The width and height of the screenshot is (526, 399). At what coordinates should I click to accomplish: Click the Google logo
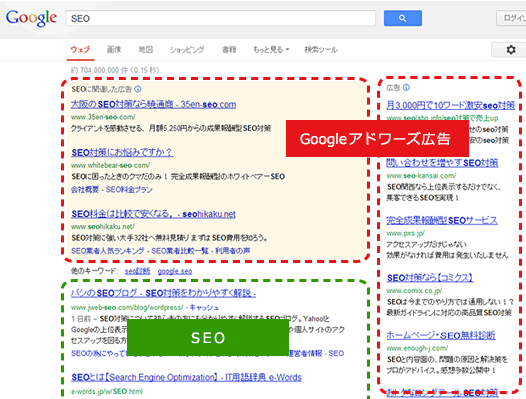(x=31, y=18)
